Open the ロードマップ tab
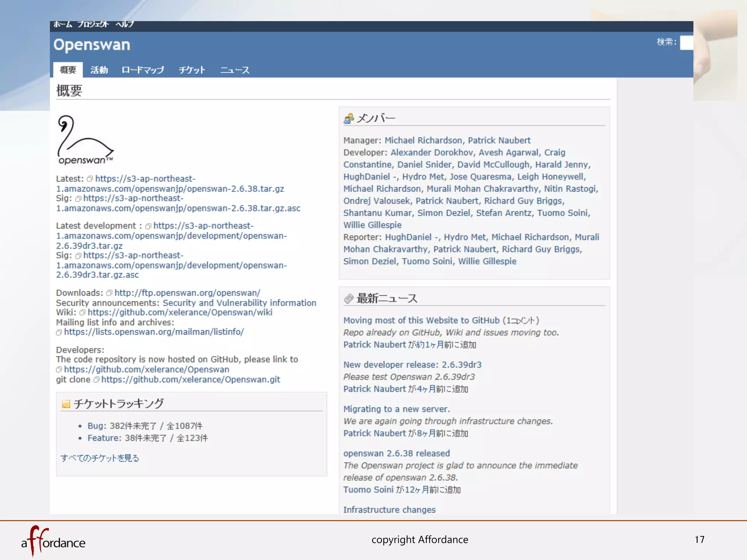 (x=143, y=70)
